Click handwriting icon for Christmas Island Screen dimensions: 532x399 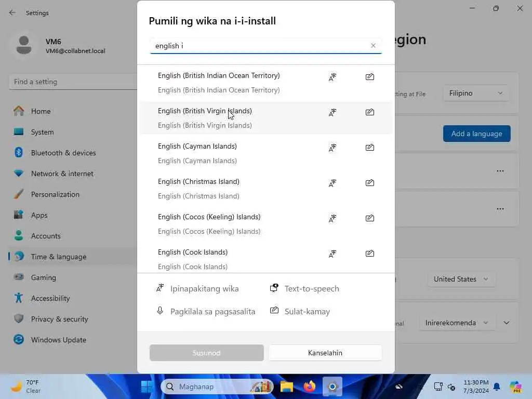pos(370,182)
